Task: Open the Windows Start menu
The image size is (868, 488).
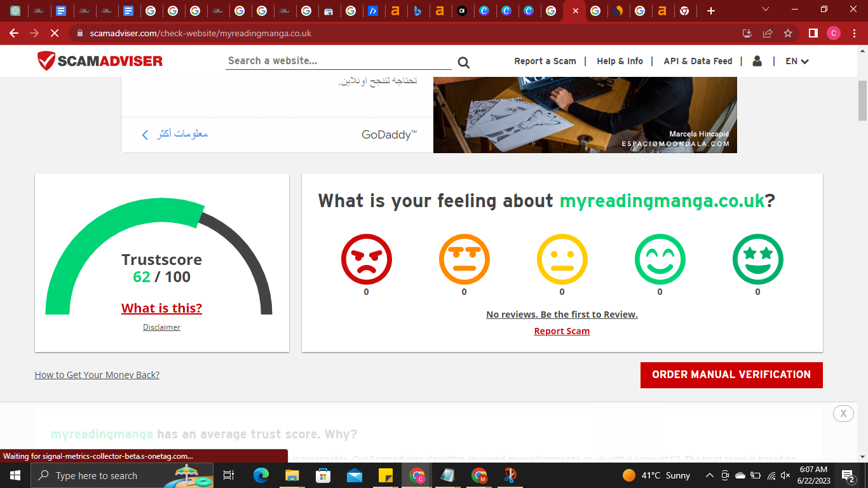Action: 15,475
